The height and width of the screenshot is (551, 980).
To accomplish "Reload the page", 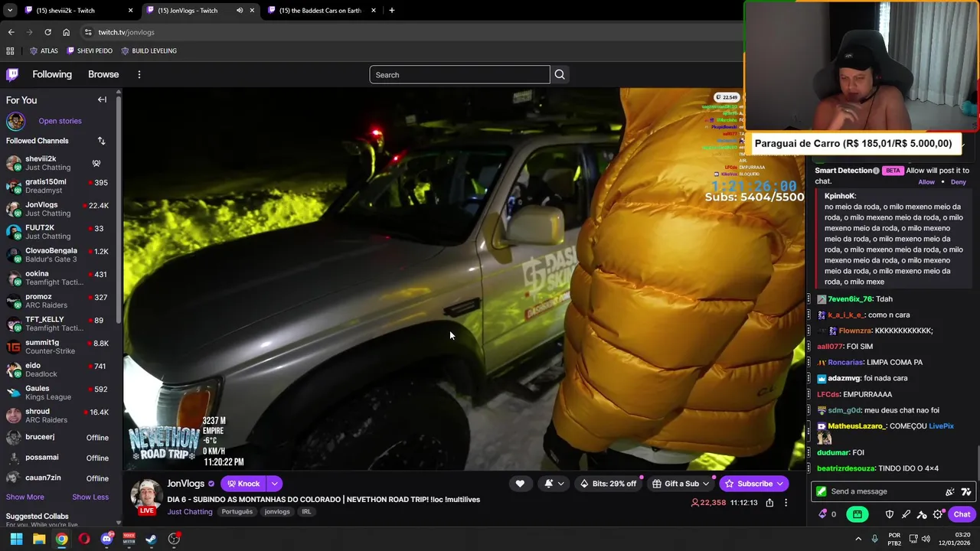I will (x=47, y=32).
